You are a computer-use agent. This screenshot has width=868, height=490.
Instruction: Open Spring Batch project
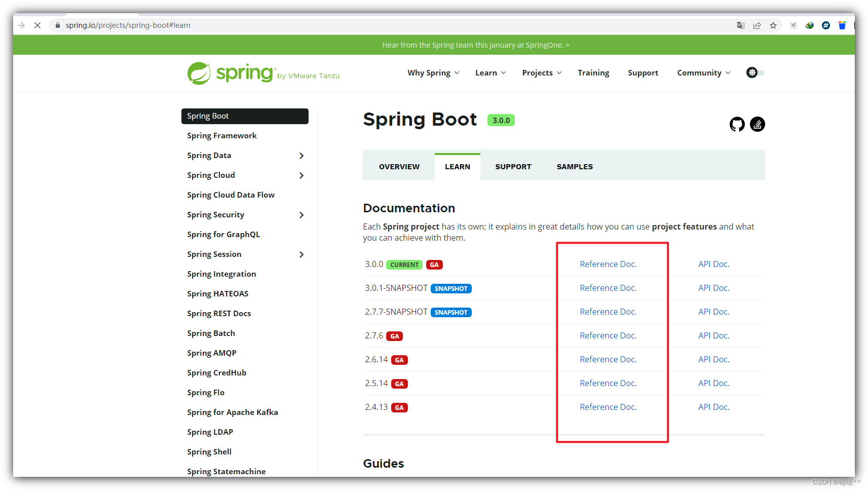(211, 333)
